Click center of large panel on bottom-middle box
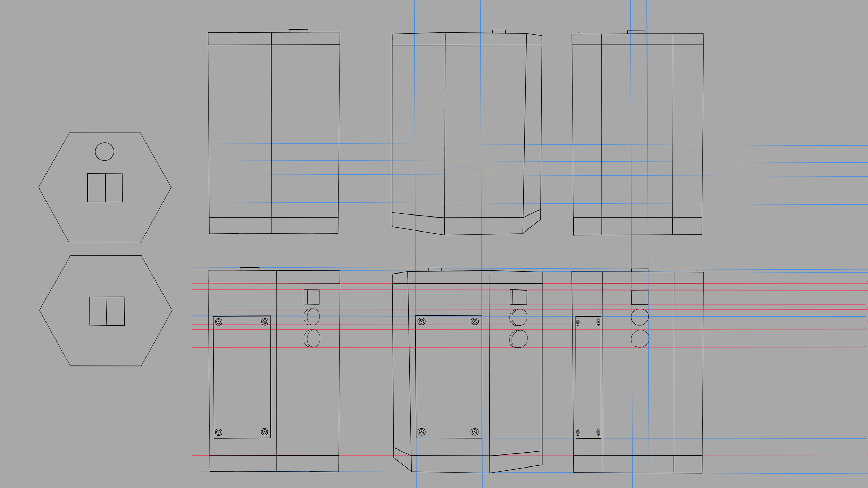The width and height of the screenshot is (868, 488). (449, 377)
